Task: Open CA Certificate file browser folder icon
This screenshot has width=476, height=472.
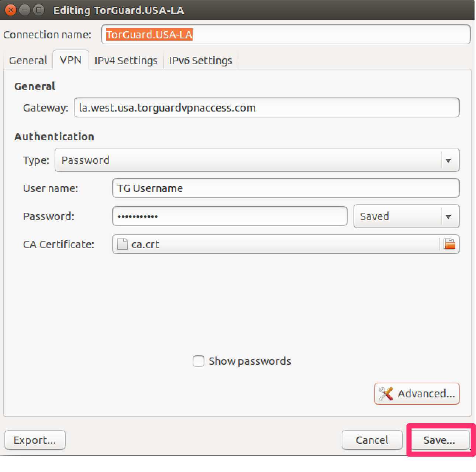Action: [x=449, y=244]
